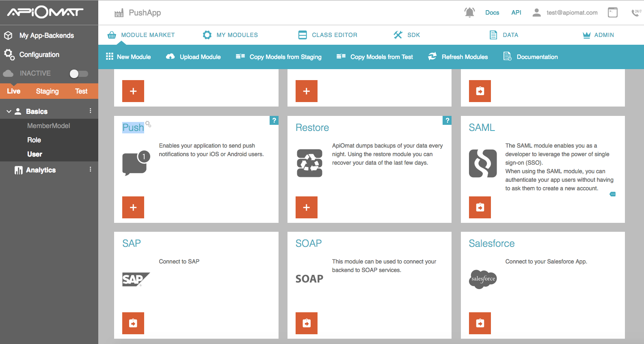This screenshot has height=344, width=644.
Task: Click the Push speech bubble module icon
Action: tap(136, 163)
